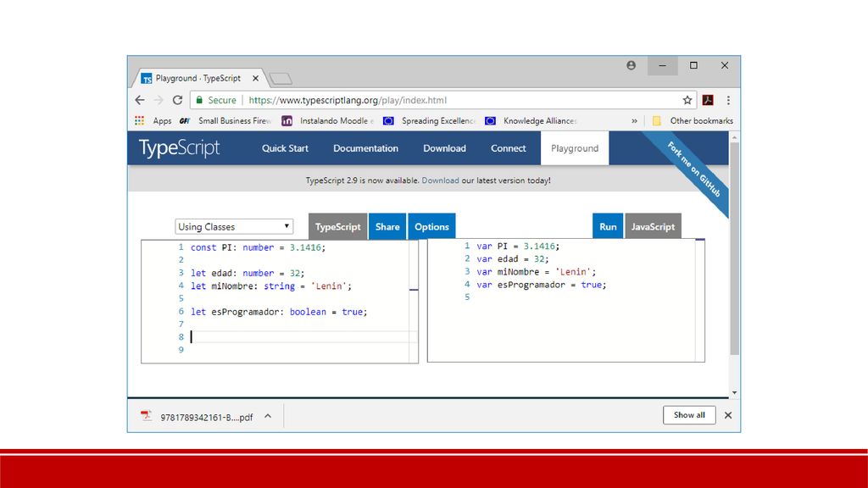Bookmark this page with the star icon

pyautogui.click(x=687, y=100)
